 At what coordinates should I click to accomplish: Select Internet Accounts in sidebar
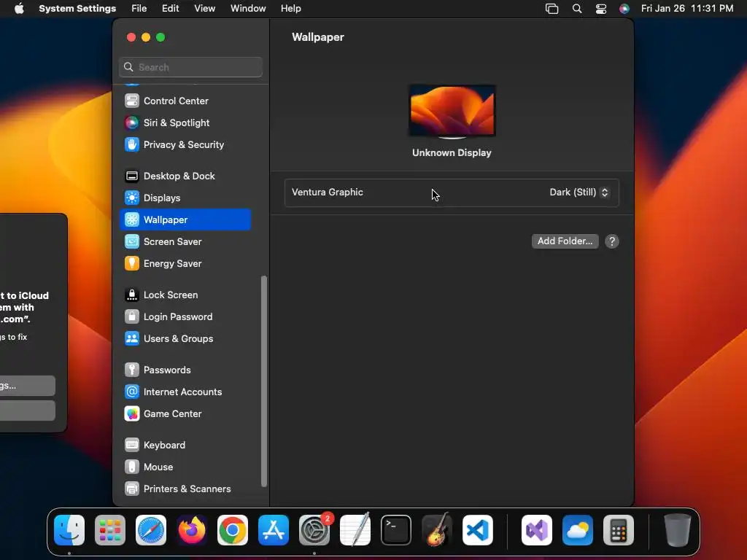(x=185, y=392)
